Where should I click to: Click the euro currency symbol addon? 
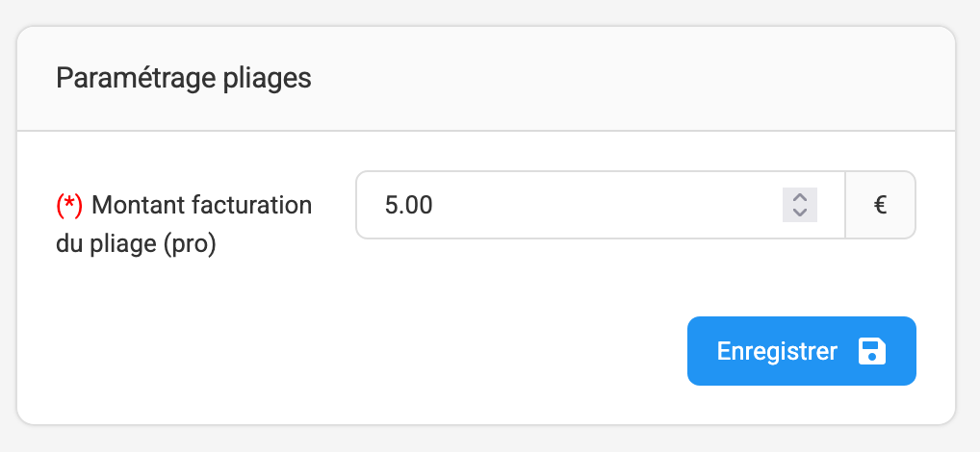[x=881, y=205]
